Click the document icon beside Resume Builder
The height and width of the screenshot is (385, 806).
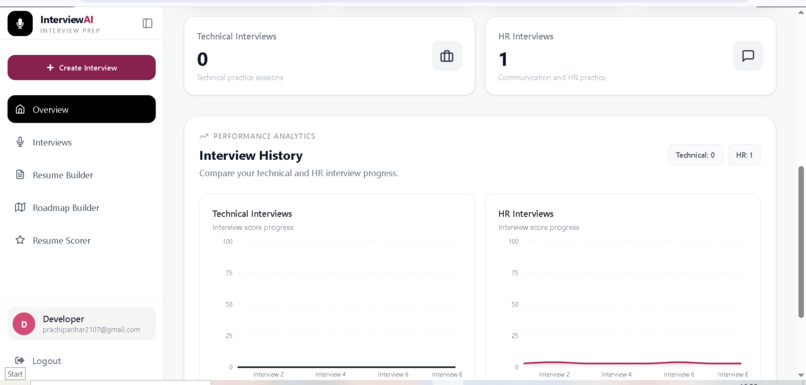[x=20, y=175]
